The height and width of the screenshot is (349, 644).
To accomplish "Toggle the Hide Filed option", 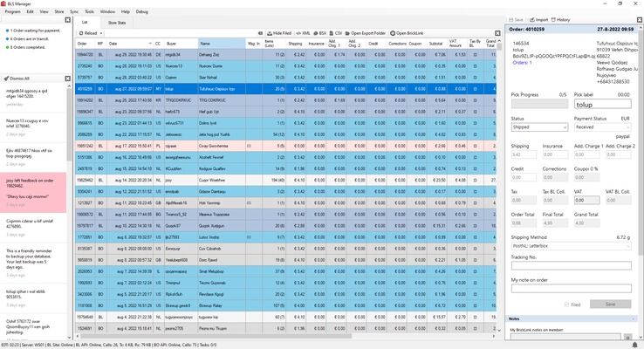I will [x=279, y=32].
